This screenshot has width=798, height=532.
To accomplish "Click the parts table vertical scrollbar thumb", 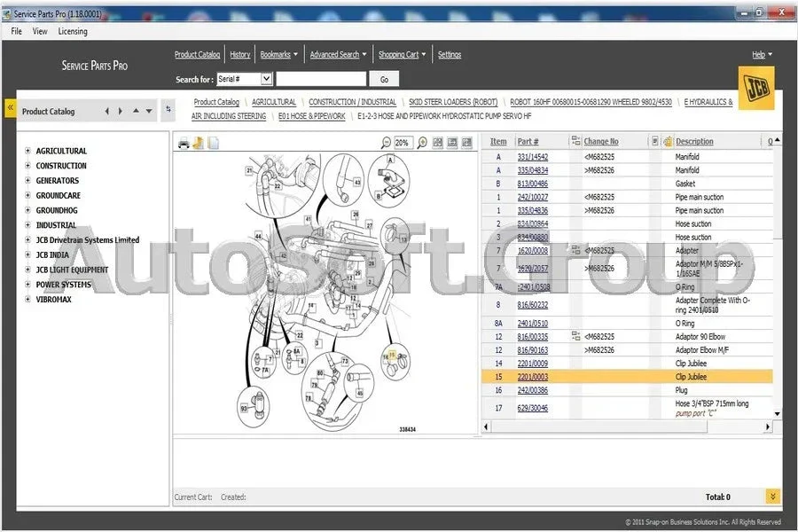I will pos(777,191).
